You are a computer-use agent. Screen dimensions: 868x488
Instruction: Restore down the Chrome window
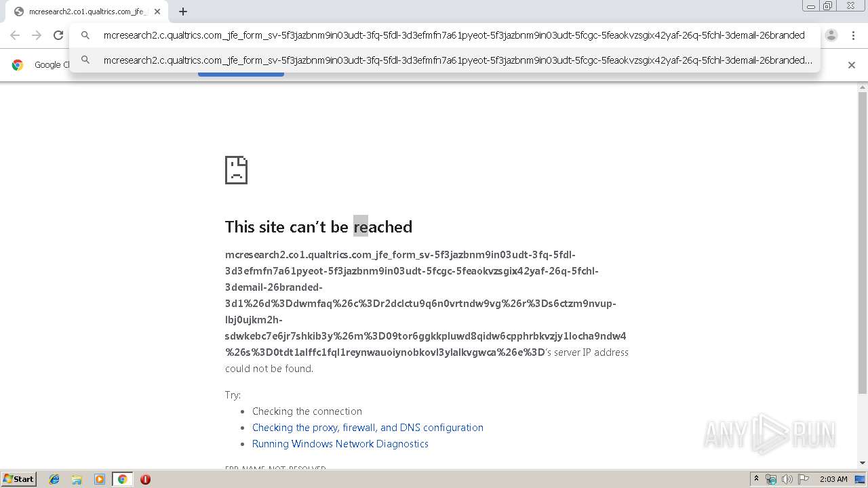pyautogui.click(x=828, y=5)
